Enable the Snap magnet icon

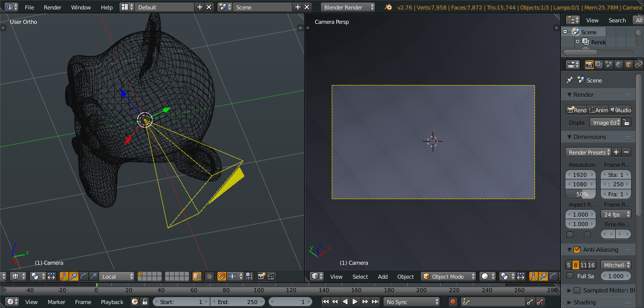(x=221, y=276)
